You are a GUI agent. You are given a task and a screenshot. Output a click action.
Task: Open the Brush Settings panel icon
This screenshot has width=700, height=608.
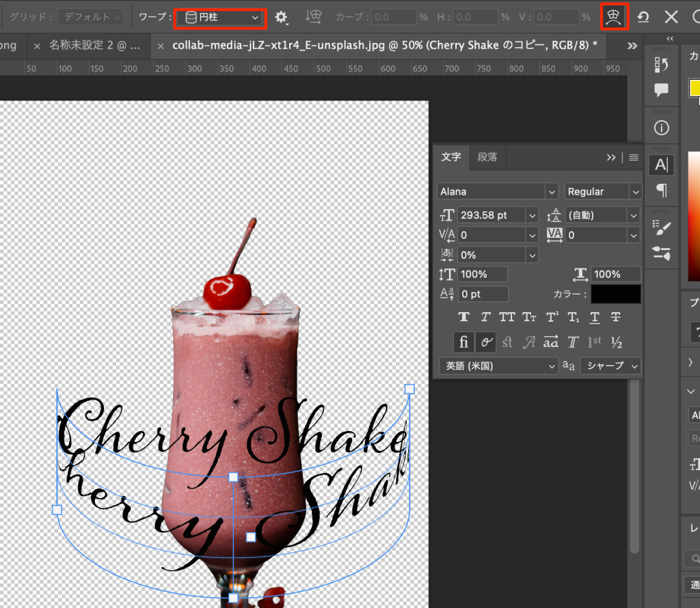(x=662, y=227)
